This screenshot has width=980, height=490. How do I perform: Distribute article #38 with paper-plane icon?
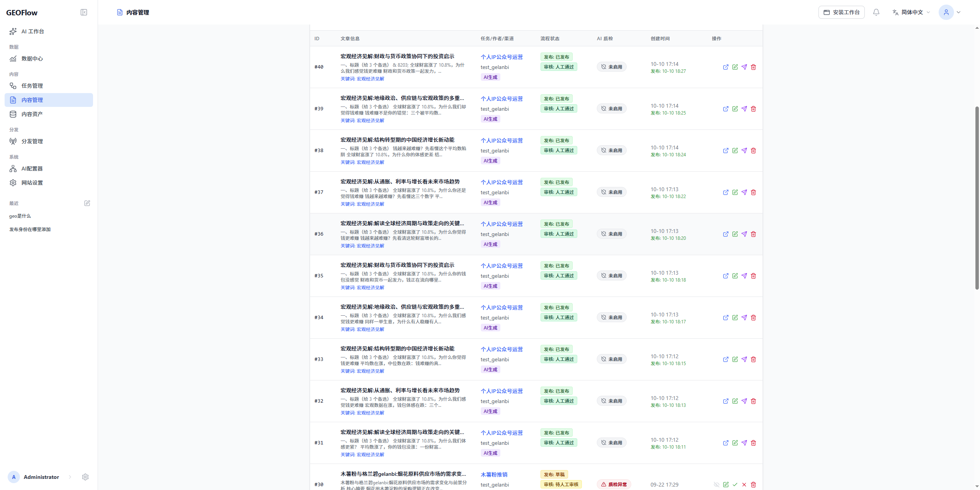[x=744, y=151]
